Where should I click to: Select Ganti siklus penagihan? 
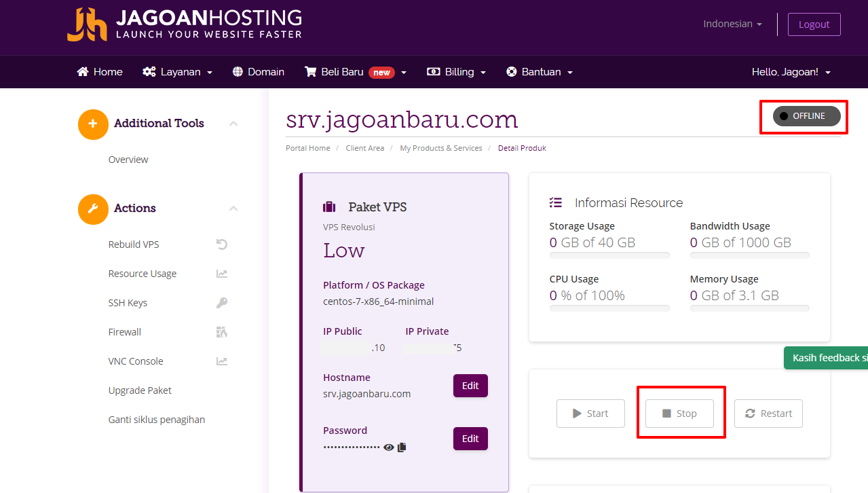157,420
